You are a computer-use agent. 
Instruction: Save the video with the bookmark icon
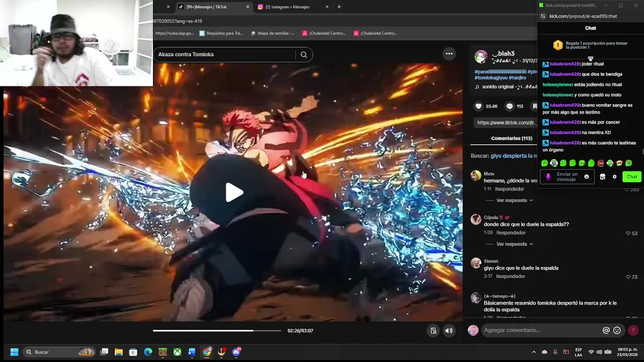point(535,106)
